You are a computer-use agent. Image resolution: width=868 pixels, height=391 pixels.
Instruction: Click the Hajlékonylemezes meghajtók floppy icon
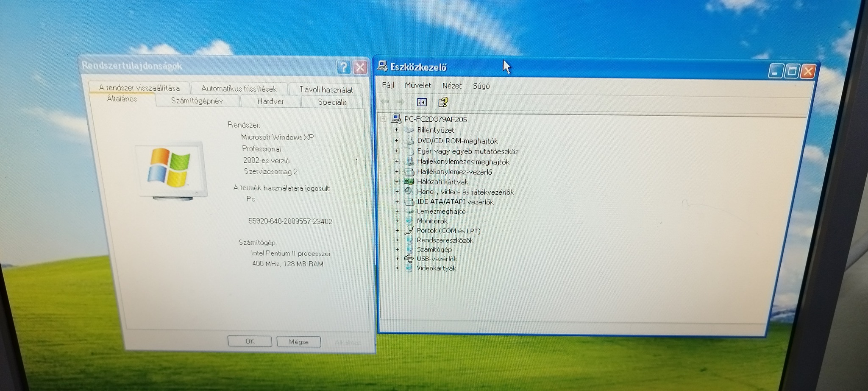click(x=409, y=161)
